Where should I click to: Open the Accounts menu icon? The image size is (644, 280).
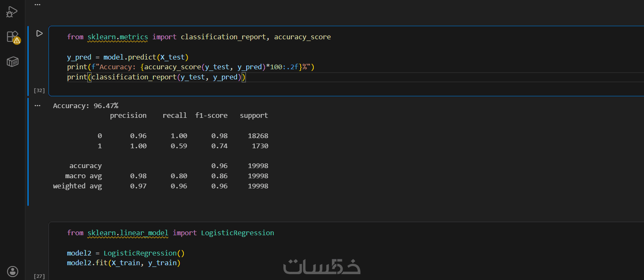pyautogui.click(x=13, y=271)
